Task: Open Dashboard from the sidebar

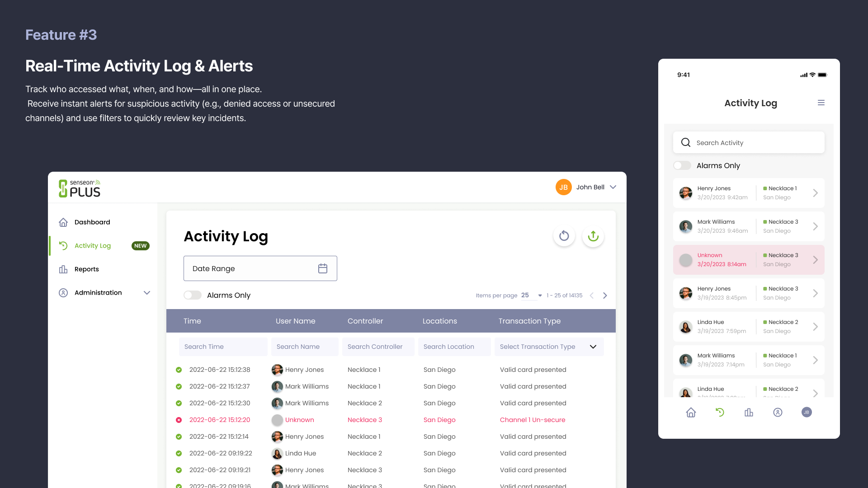Action: pyautogui.click(x=92, y=222)
